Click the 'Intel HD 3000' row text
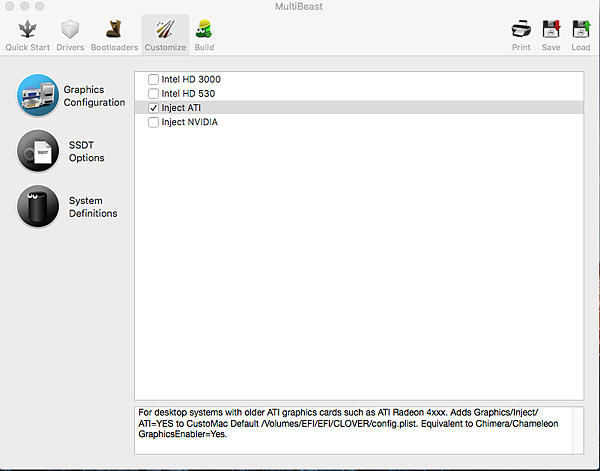 click(191, 79)
